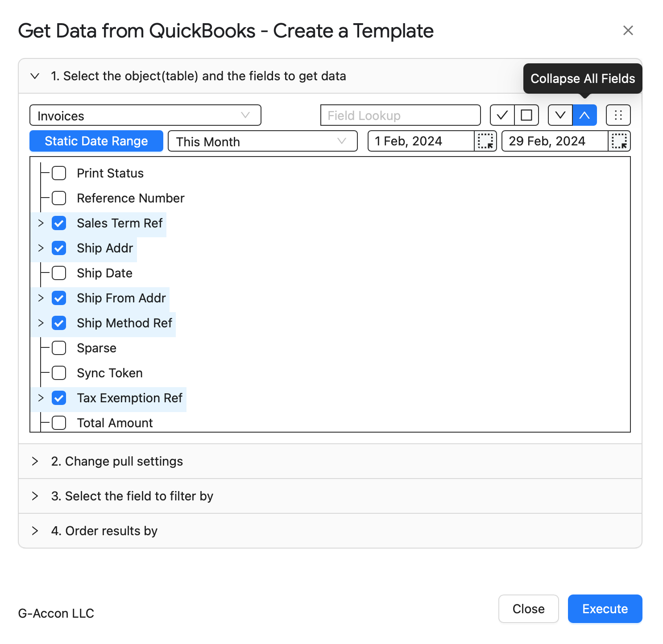Toggle the Static Date Range button
This screenshot has height=644, width=663.
coord(96,141)
